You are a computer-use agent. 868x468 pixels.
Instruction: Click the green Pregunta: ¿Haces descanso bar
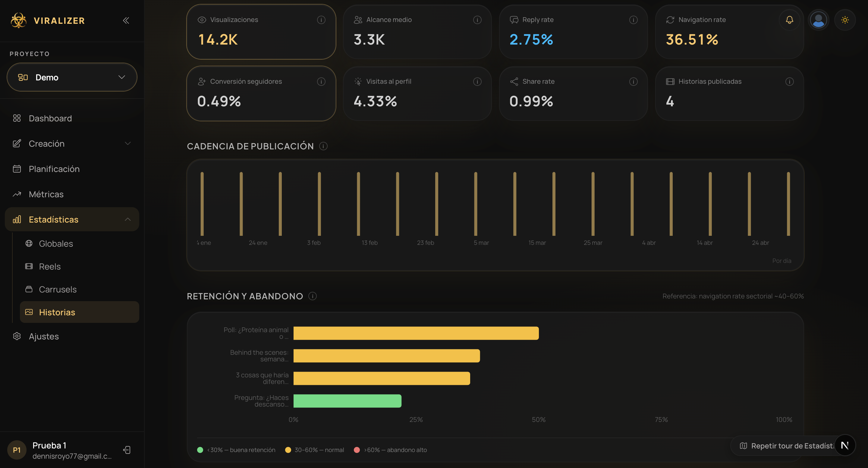click(347, 401)
